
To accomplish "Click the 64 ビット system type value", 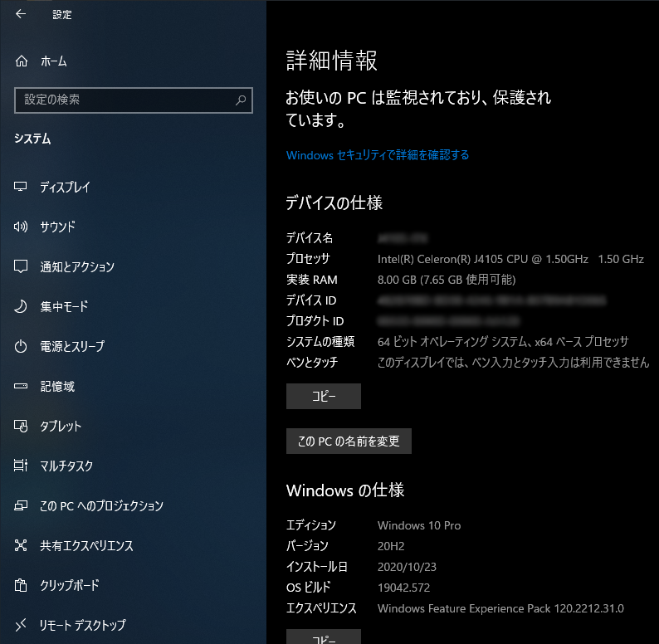I will [503, 342].
